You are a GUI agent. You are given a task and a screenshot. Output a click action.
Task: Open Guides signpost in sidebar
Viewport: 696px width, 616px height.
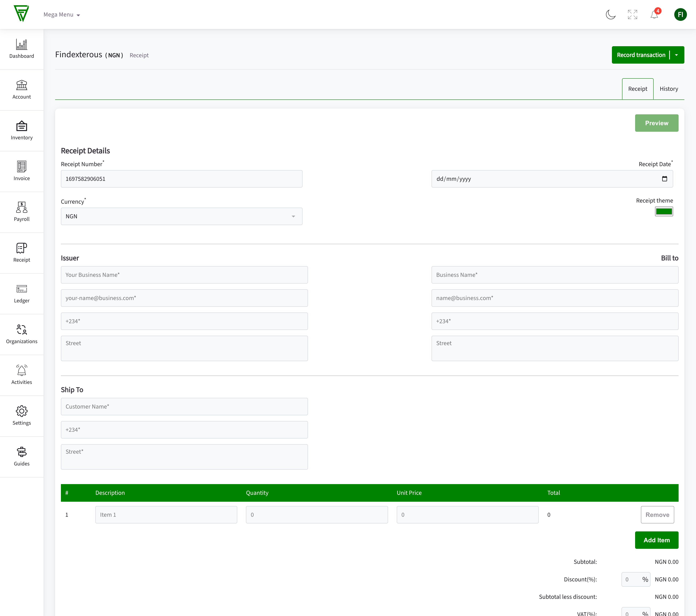22,457
